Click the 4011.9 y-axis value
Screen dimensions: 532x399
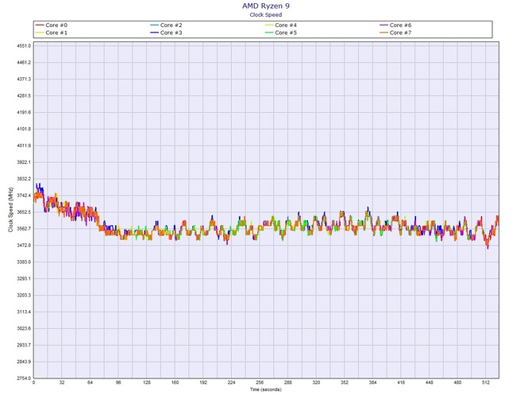24,145
